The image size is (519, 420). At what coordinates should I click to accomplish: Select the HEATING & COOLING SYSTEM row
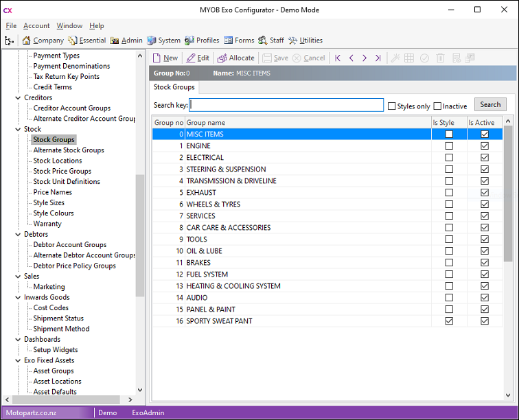pyautogui.click(x=327, y=286)
